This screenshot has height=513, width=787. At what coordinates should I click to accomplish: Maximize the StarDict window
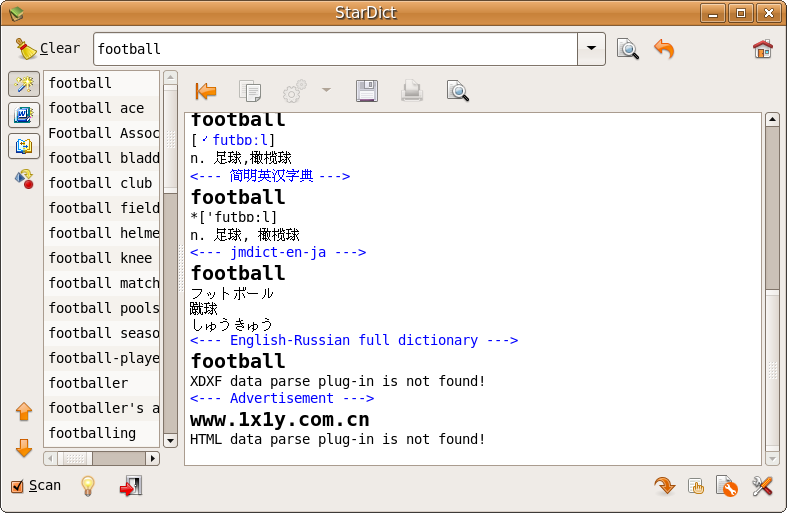741,14
